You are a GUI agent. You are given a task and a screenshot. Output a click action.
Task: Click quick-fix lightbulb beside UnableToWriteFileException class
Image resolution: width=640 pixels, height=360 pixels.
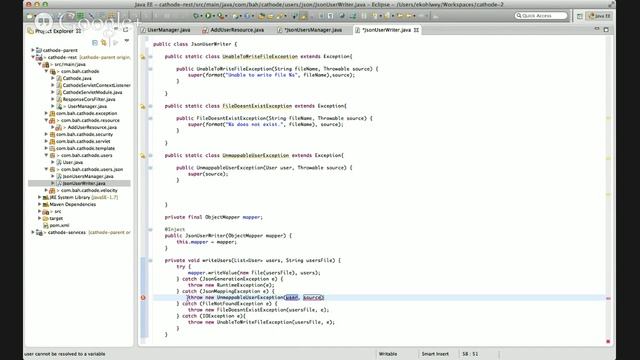coord(143,57)
